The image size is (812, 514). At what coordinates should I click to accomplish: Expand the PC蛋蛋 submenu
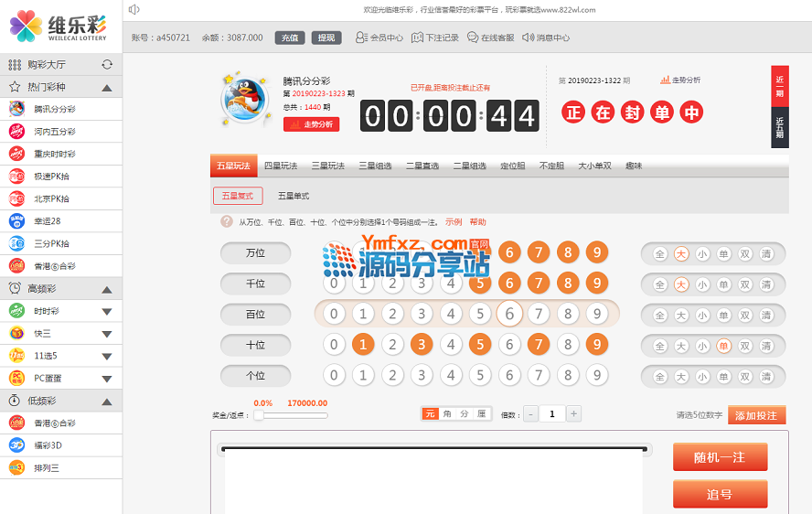[107, 379]
